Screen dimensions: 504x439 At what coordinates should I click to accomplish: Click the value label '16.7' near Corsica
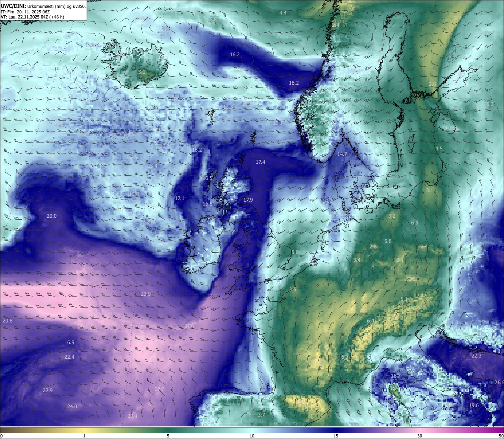(395, 376)
